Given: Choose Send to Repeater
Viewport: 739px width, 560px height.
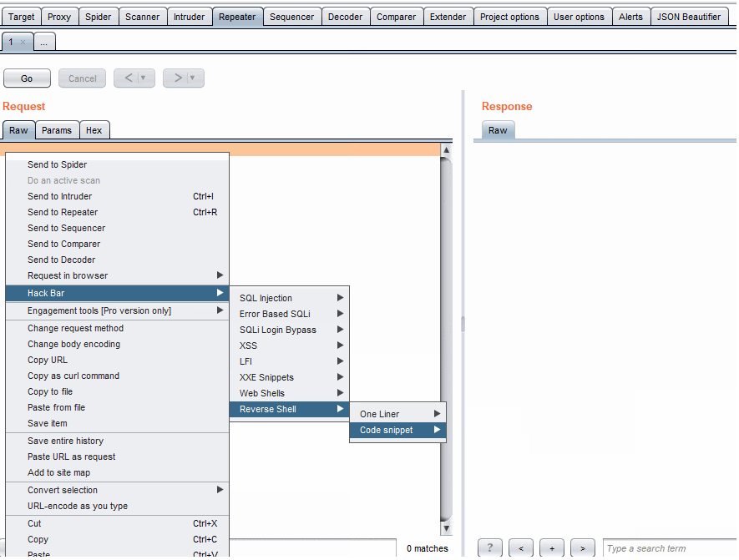Looking at the screenshot, I should pos(118,213).
